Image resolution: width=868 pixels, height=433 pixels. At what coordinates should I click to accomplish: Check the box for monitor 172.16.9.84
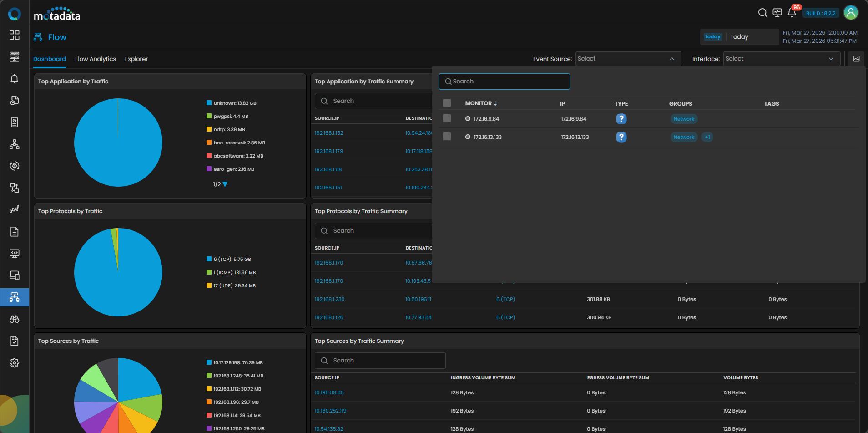pyautogui.click(x=447, y=118)
